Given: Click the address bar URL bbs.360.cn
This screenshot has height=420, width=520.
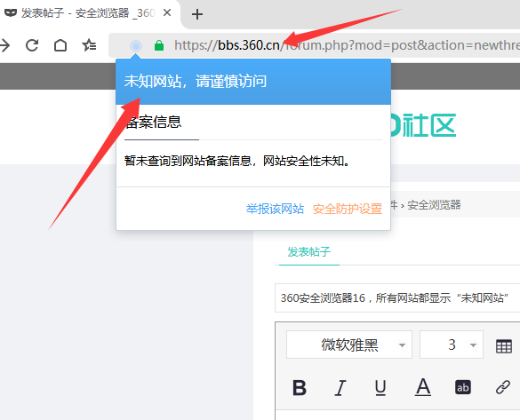Looking at the screenshot, I should [x=248, y=45].
